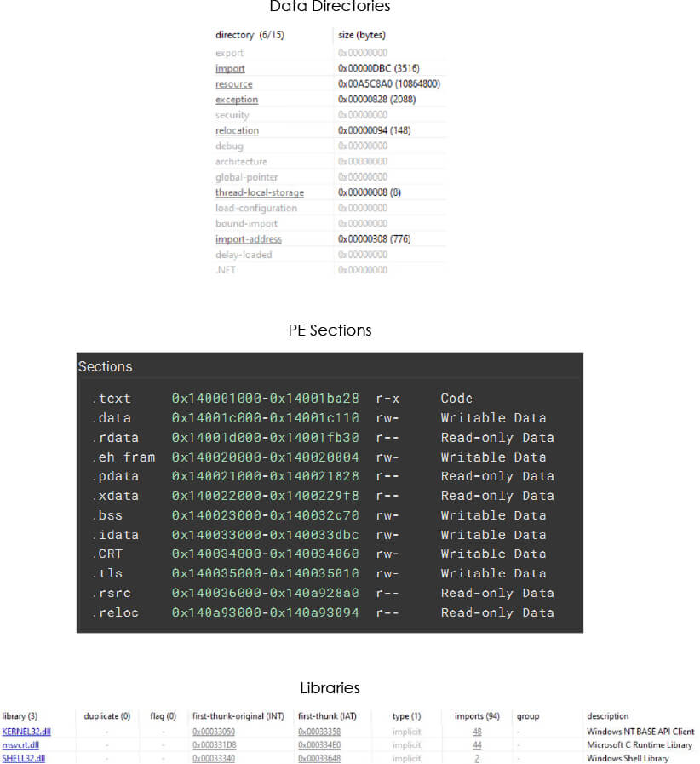Click INT address 0x00033340
The height and width of the screenshot is (764, 700).
coord(214,759)
